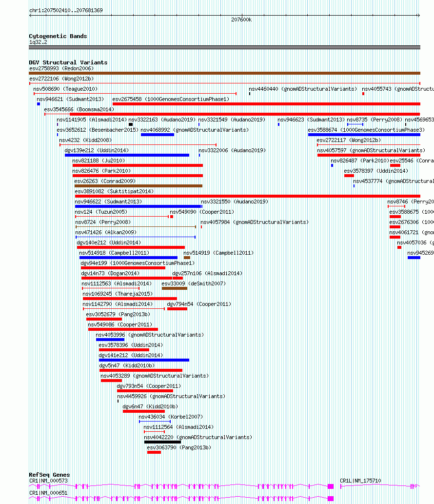This screenshot has height=504, width=434.
Task: Click the nsv4460440 gnomAD variant label
Action: point(303,89)
